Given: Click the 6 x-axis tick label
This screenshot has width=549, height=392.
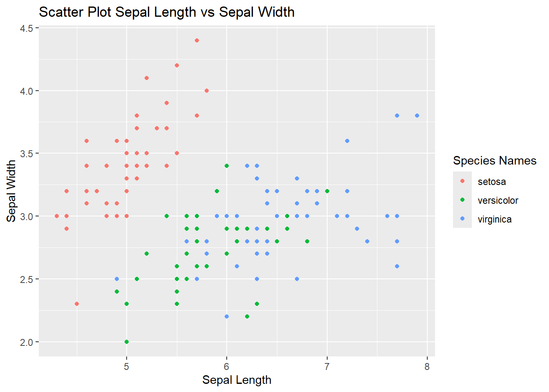Looking at the screenshot, I should tap(227, 367).
